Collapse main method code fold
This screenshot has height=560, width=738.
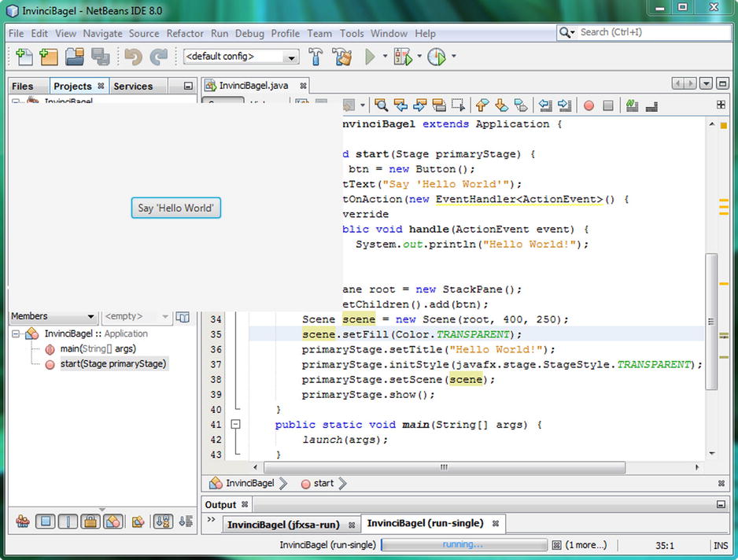(236, 425)
